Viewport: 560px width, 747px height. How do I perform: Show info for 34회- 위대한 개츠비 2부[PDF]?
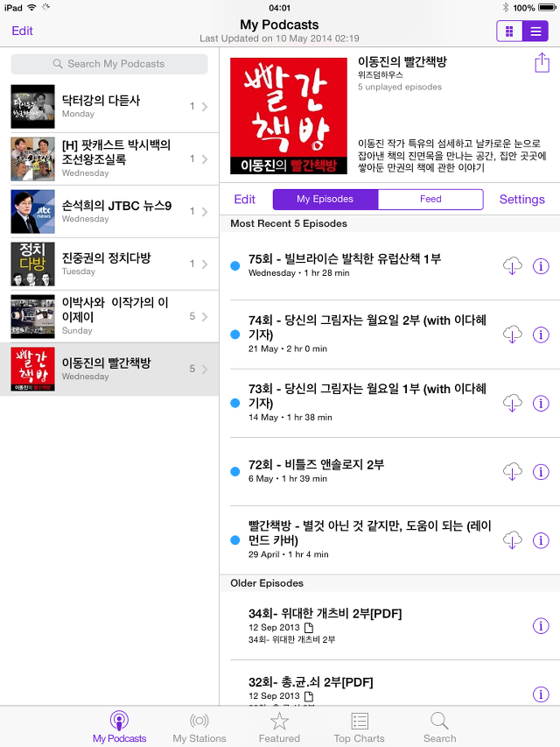(541, 625)
